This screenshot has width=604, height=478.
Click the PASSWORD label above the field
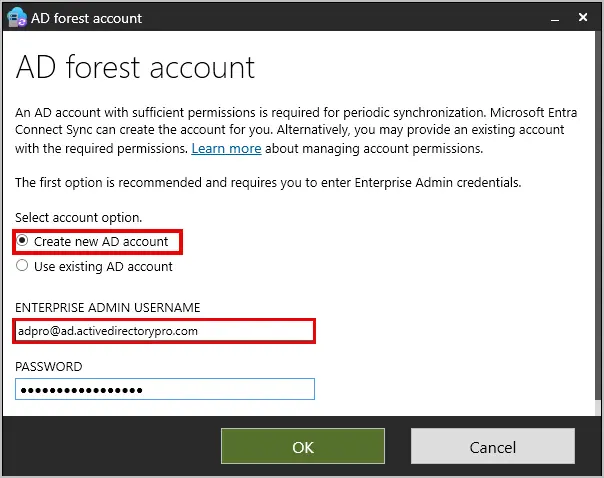[x=49, y=366]
